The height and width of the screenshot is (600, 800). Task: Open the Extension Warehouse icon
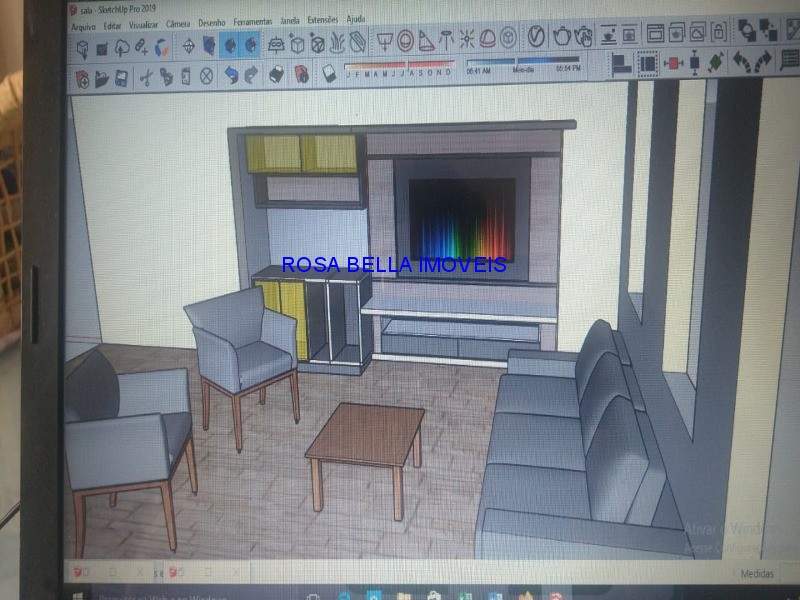coord(162,47)
